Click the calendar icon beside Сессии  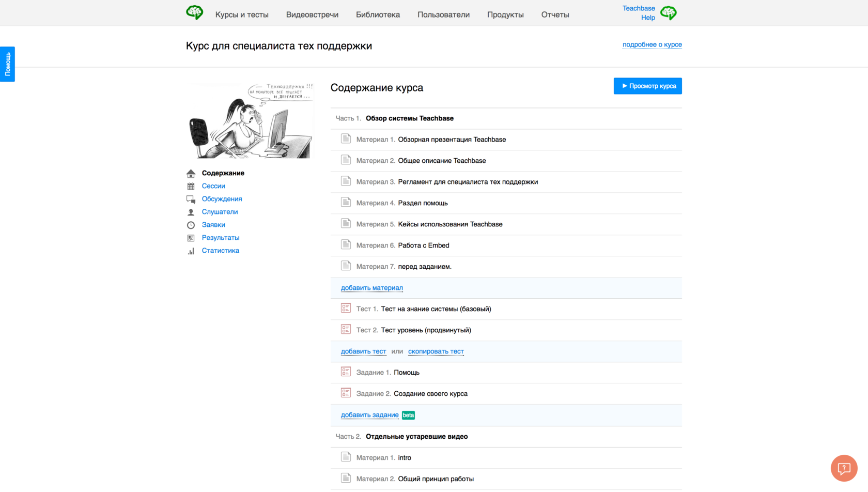click(x=191, y=186)
